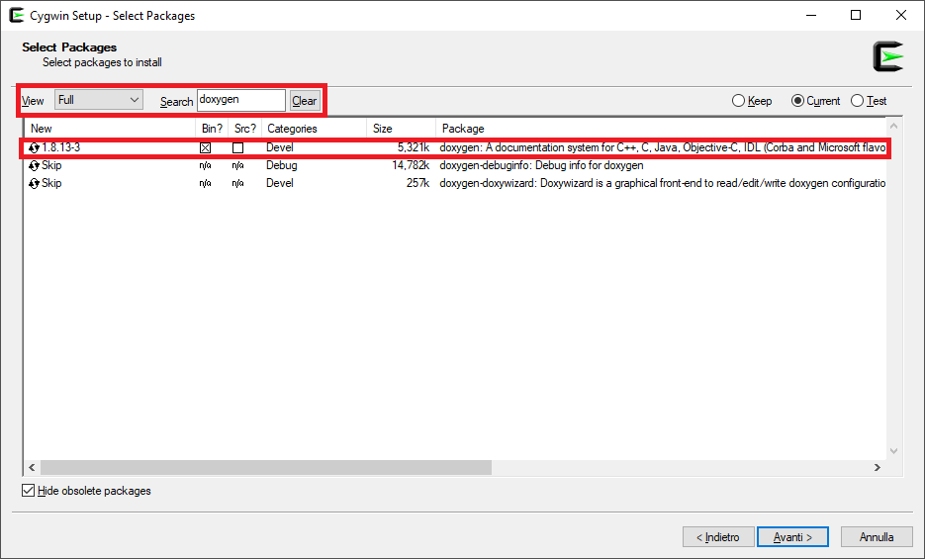Open the View dropdown set to Full

tap(99, 100)
